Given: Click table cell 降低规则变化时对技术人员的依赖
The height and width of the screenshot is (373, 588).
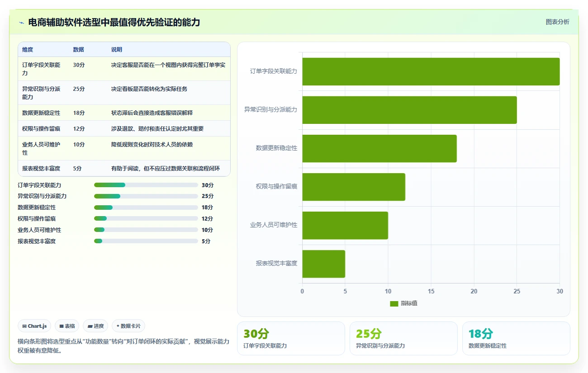Looking at the screenshot, I should point(152,144).
